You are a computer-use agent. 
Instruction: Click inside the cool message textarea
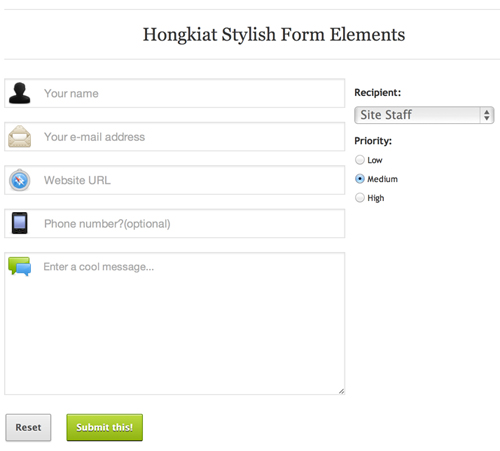tap(174, 324)
